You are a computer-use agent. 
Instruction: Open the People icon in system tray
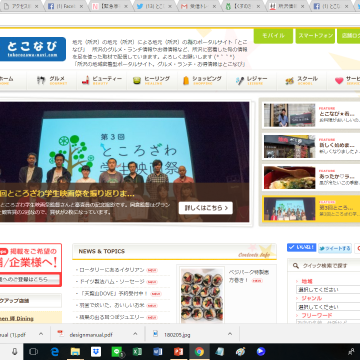point(351,352)
